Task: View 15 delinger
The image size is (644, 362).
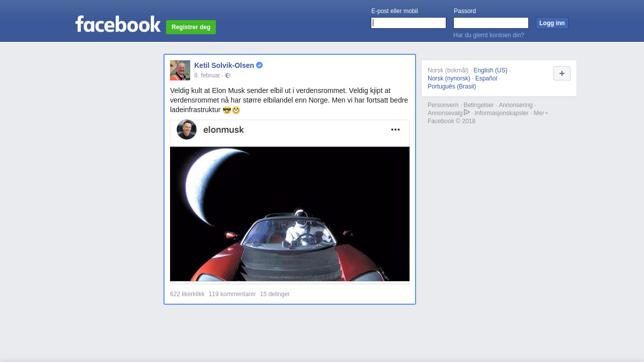Action: (275, 294)
